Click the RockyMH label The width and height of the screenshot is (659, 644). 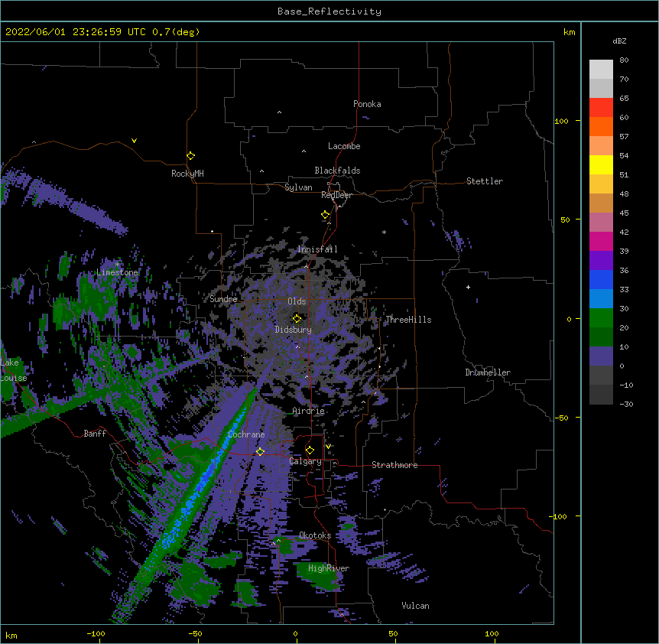pos(187,173)
